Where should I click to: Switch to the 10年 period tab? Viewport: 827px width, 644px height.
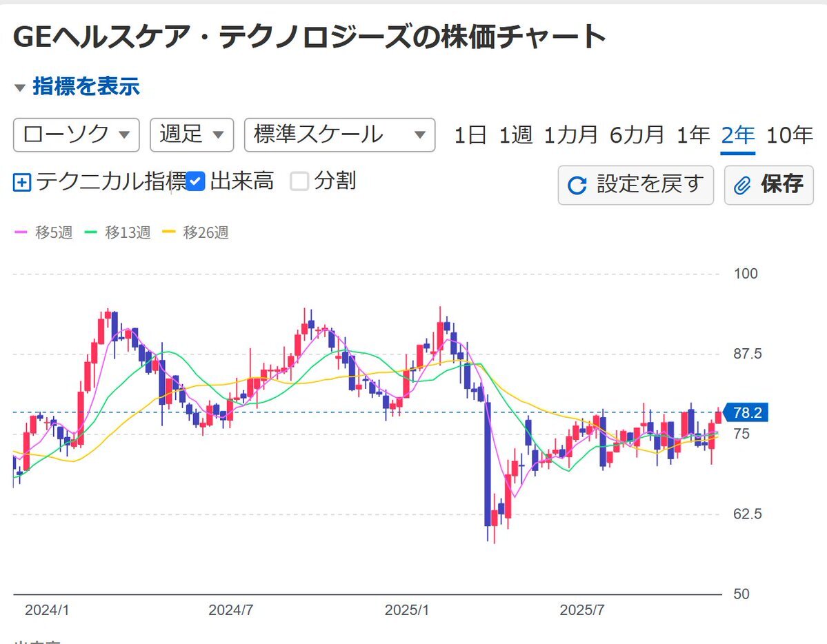789,135
